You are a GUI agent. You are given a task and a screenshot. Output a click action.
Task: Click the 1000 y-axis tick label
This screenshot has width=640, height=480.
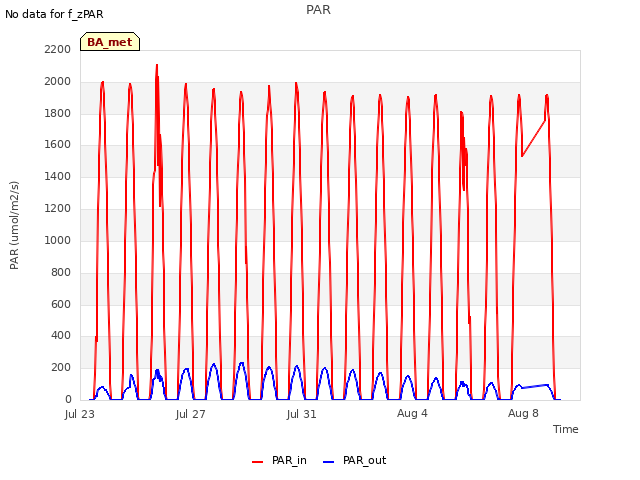pyautogui.click(x=58, y=240)
